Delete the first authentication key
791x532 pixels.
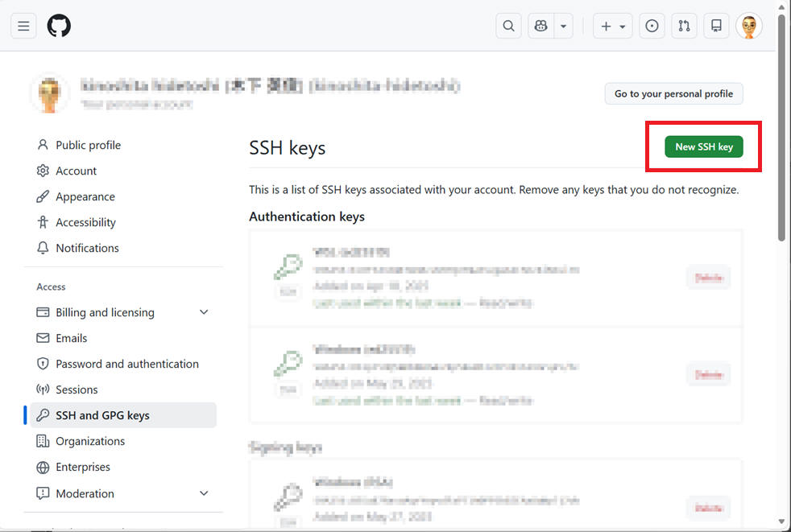(708, 278)
